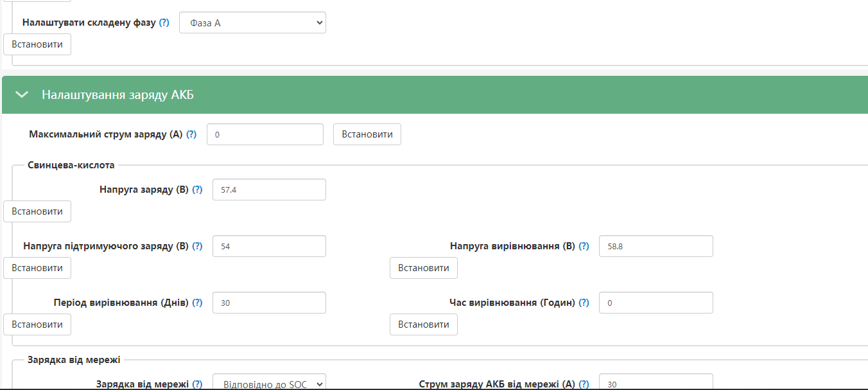Click Встановити under Напруга заряду (В)
This screenshot has width=868, height=390.
(37, 211)
